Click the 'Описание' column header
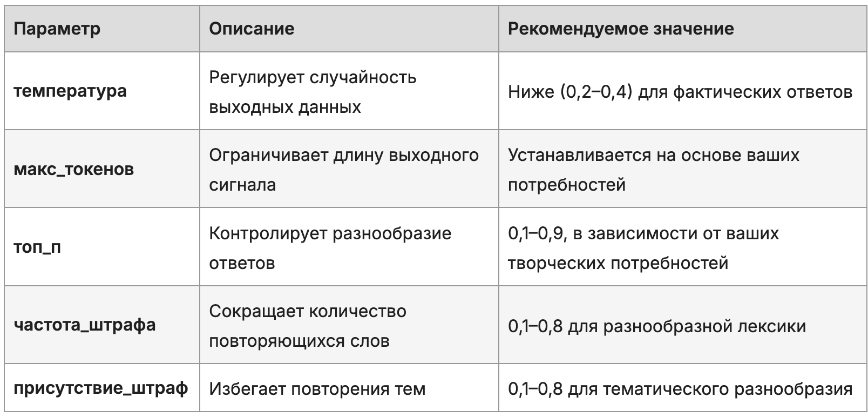This screenshot has height=417, width=868. 252,29
